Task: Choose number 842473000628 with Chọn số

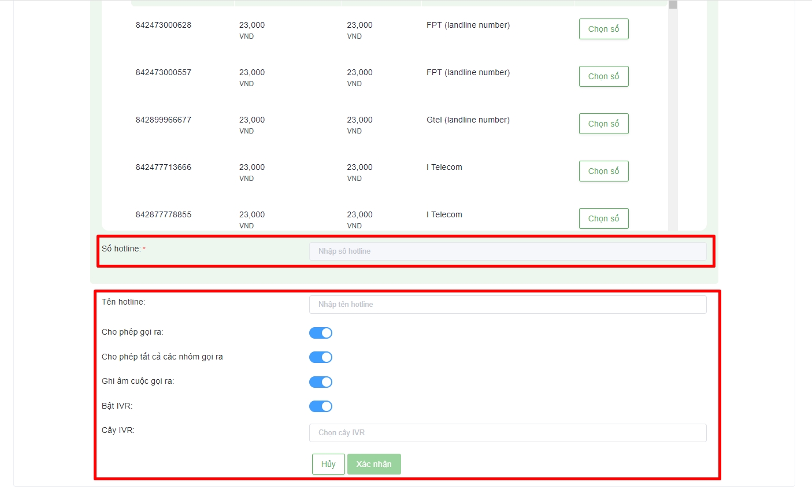Action: pyautogui.click(x=603, y=29)
